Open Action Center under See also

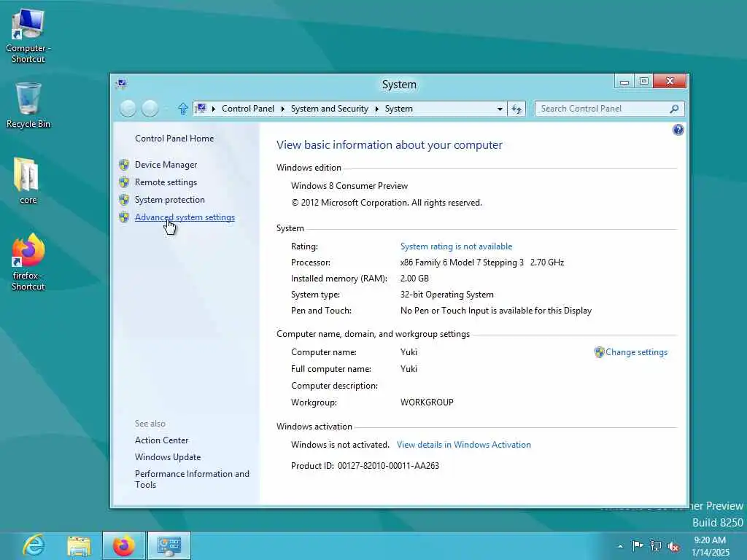coord(161,440)
